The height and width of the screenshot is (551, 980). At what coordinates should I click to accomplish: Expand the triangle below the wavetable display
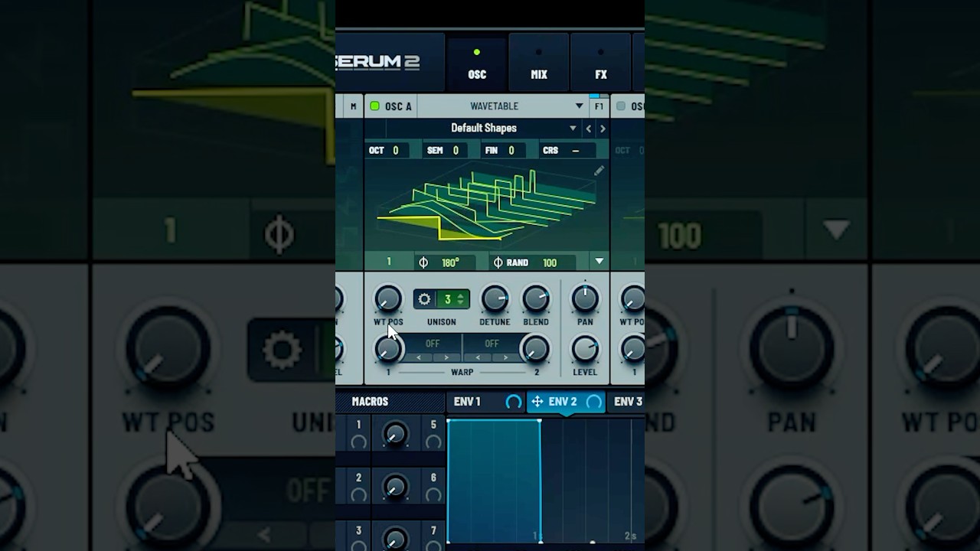click(599, 262)
